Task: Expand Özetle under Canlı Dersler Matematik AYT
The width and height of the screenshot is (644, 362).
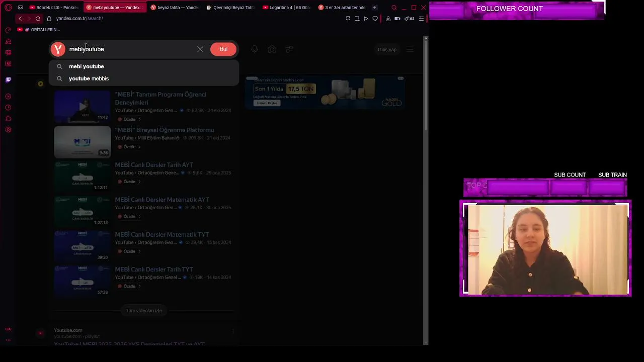Action: (x=129, y=217)
